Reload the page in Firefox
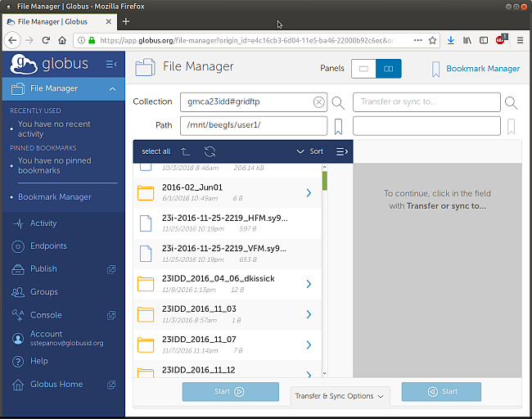Screen dimensions: 532x419 (x=46, y=40)
